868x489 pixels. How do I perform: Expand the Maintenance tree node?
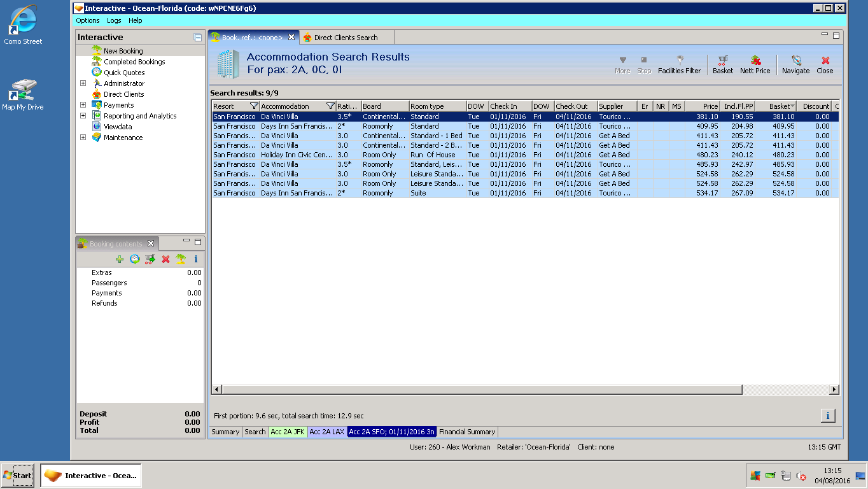pyautogui.click(x=83, y=138)
